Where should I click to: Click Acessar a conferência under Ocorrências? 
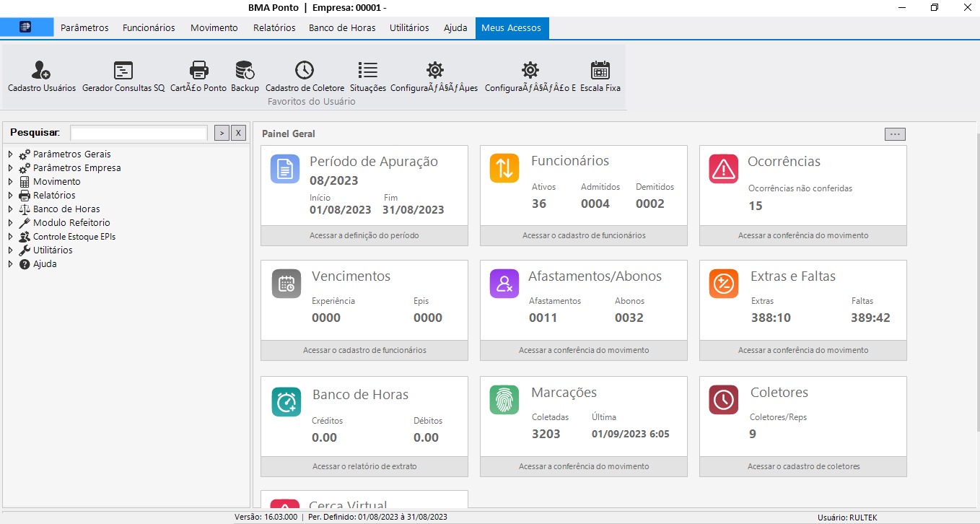[x=803, y=235]
